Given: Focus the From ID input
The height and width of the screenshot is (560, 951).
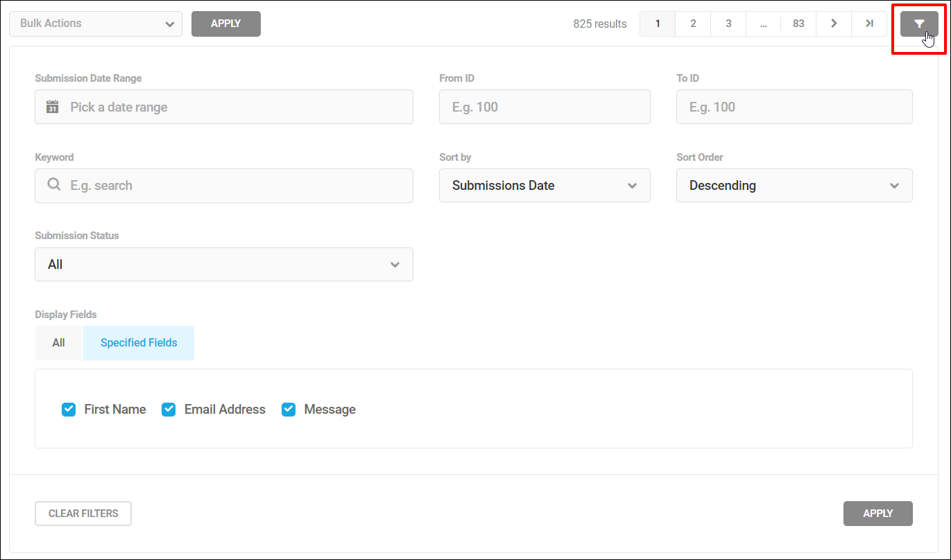Looking at the screenshot, I should coord(545,107).
